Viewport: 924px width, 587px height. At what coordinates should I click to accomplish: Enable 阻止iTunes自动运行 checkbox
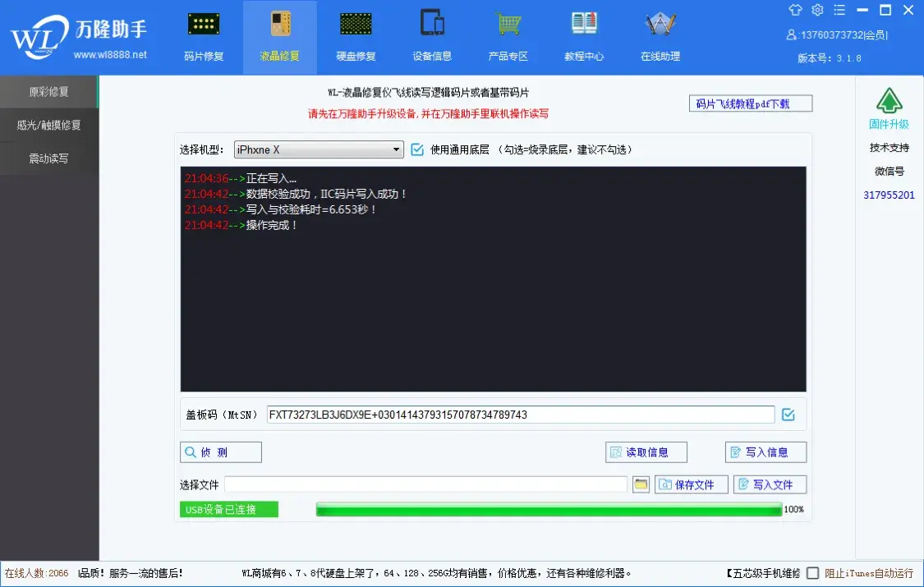pos(812,573)
